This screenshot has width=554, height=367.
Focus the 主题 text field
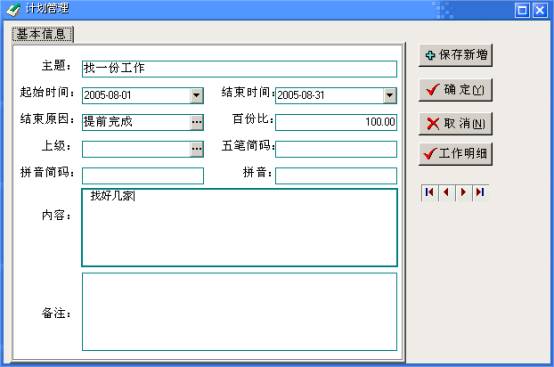point(240,69)
